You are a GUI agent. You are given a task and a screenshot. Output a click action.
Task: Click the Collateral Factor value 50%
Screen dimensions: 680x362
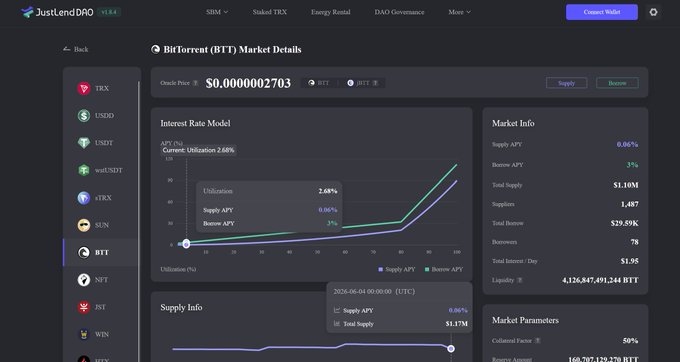tap(631, 341)
